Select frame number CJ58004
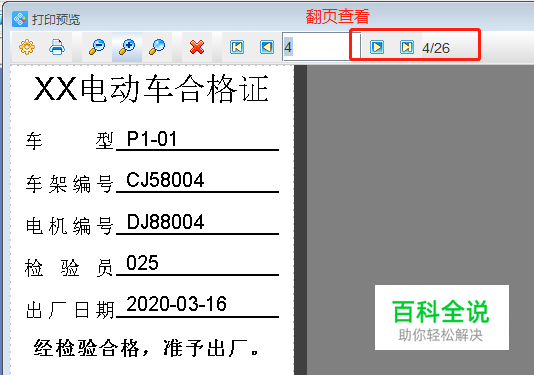 (165, 180)
